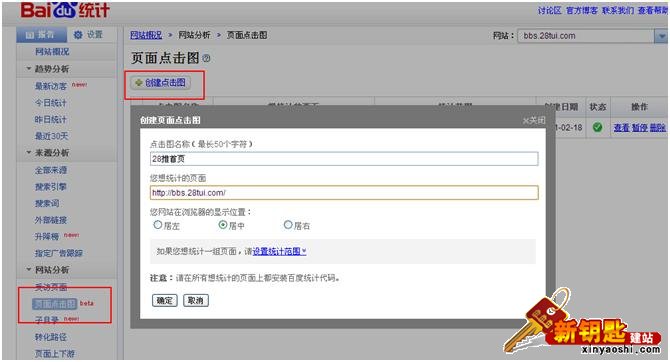Open 今日统计 report

click(x=51, y=103)
